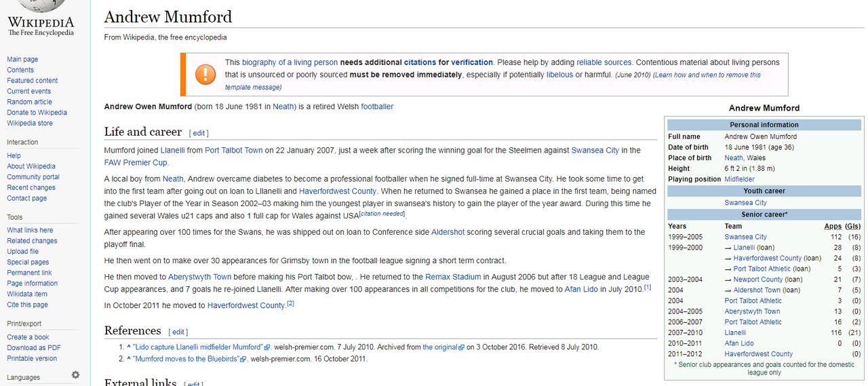This screenshot has height=386, width=868.
Task: Jump to citation footnote [1]
Action: [x=648, y=287]
